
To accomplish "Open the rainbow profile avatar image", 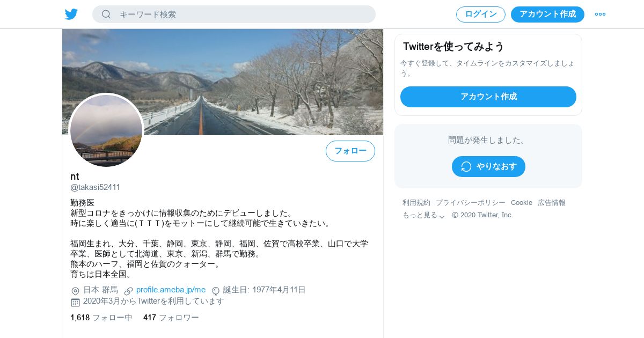I will click(x=106, y=130).
